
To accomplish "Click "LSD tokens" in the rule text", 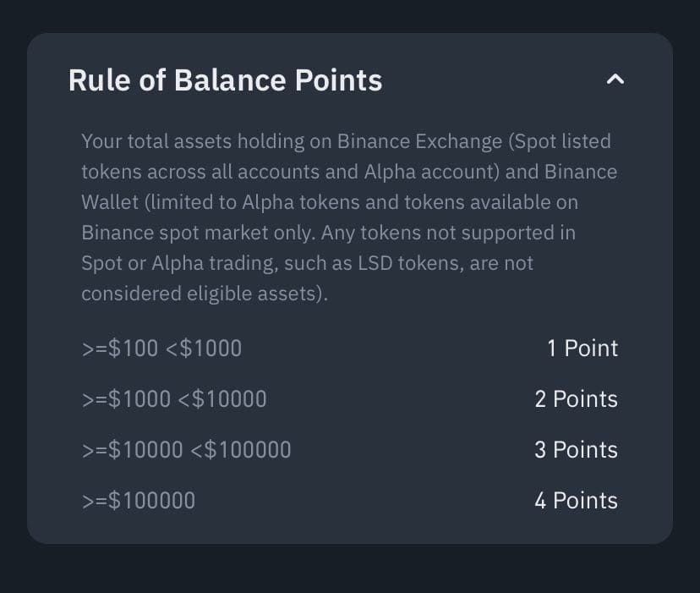I will pos(385,263).
